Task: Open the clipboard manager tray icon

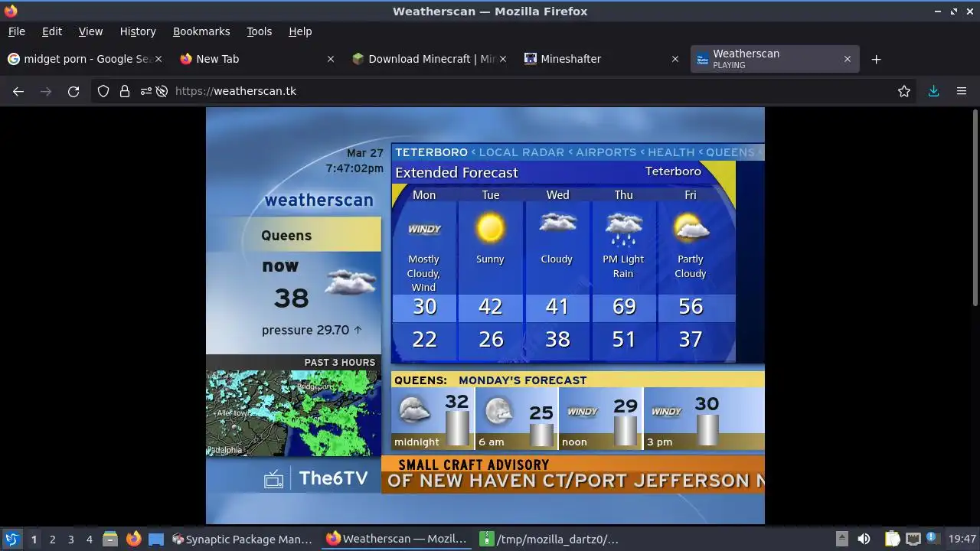Action: pos(892,539)
